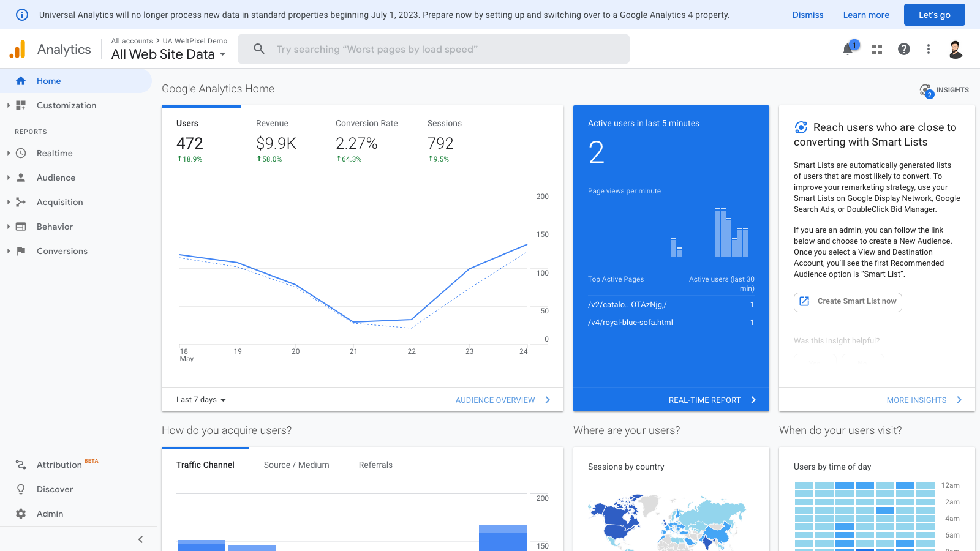Click the search magnifier icon

(259, 49)
